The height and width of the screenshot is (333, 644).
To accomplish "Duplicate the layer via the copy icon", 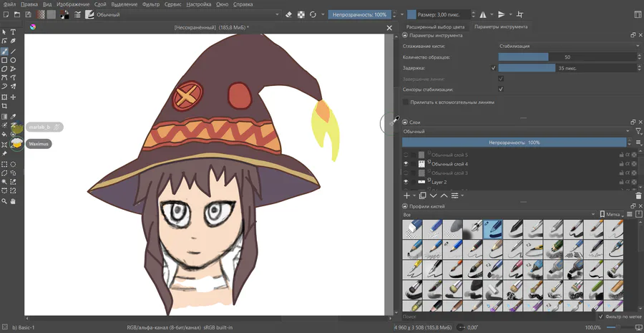I will (422, 195).
